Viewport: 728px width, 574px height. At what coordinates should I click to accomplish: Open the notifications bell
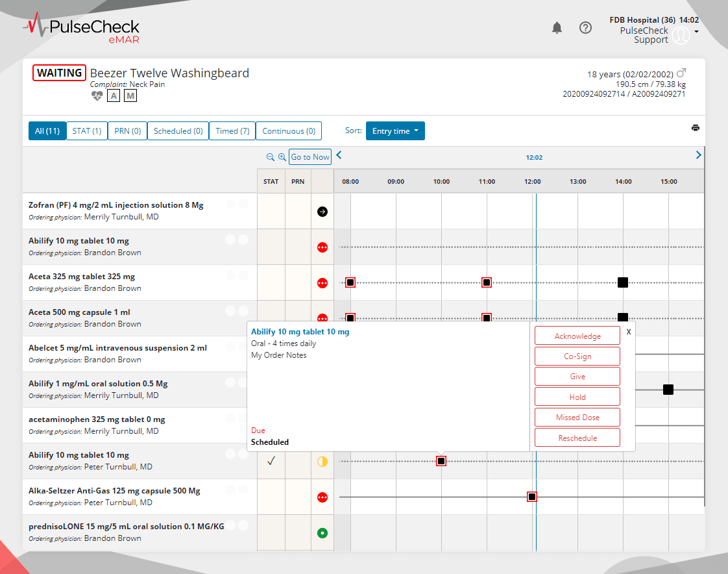tap(557, 28)
